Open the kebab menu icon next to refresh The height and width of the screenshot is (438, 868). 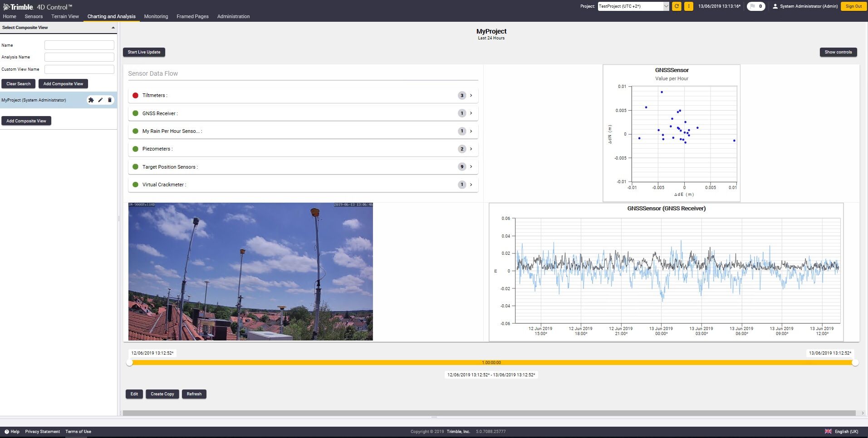688,6
